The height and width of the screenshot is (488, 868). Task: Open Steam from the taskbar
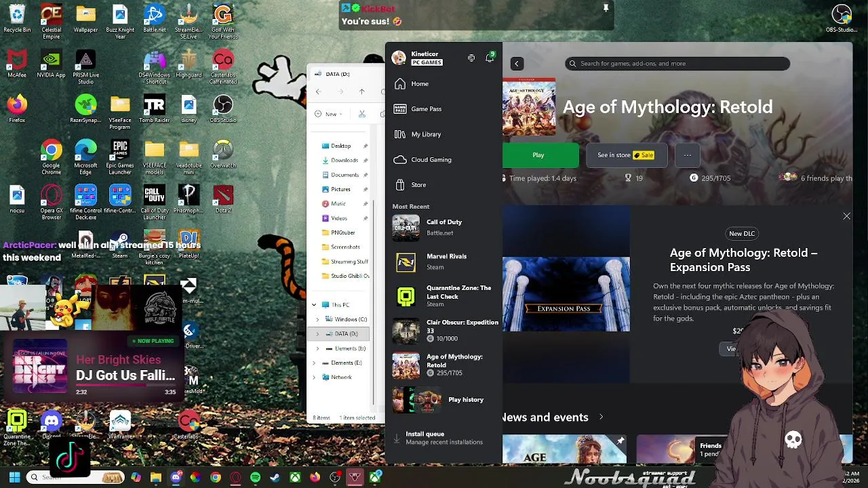pos(275,478)
